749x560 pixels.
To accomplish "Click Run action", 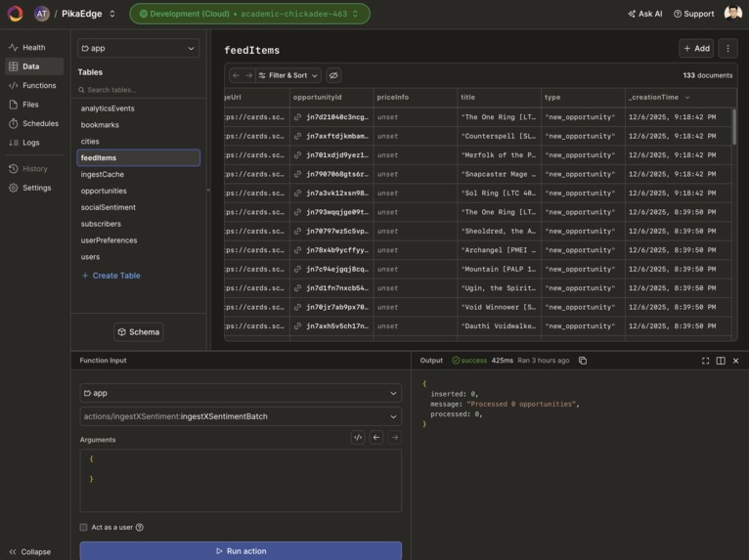I will (x=241, y=551).
